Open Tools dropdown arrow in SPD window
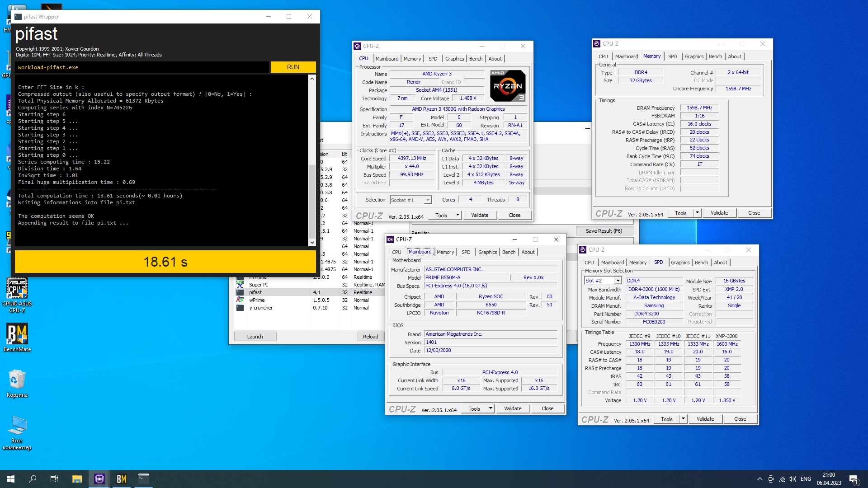Viewport: 868px width, 488px height. [x=683, y=419]
